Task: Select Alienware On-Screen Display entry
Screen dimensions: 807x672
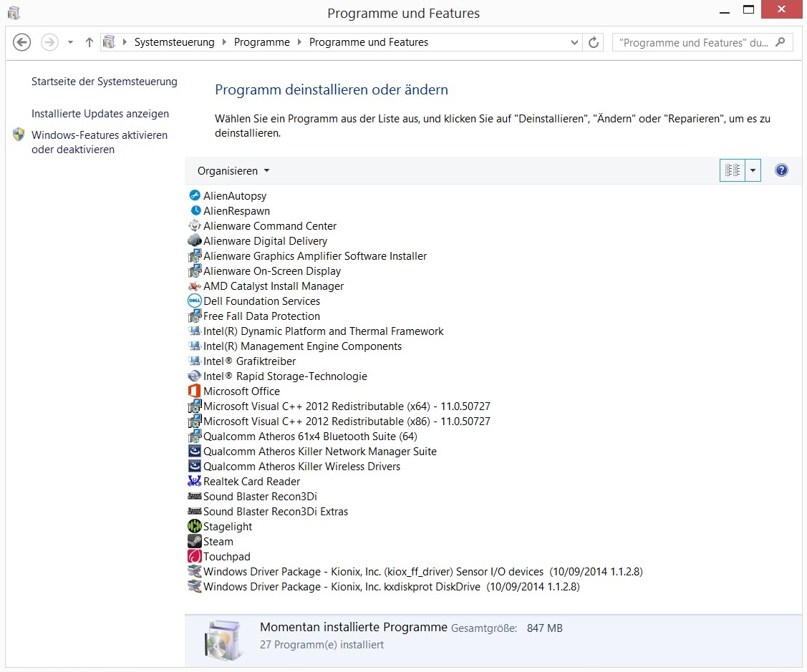Action: 272,271
